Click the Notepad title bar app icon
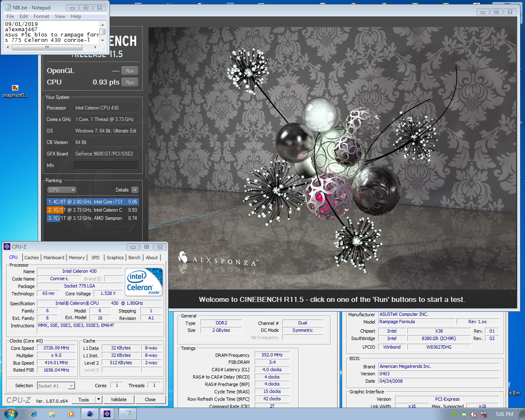 [8, 7]
